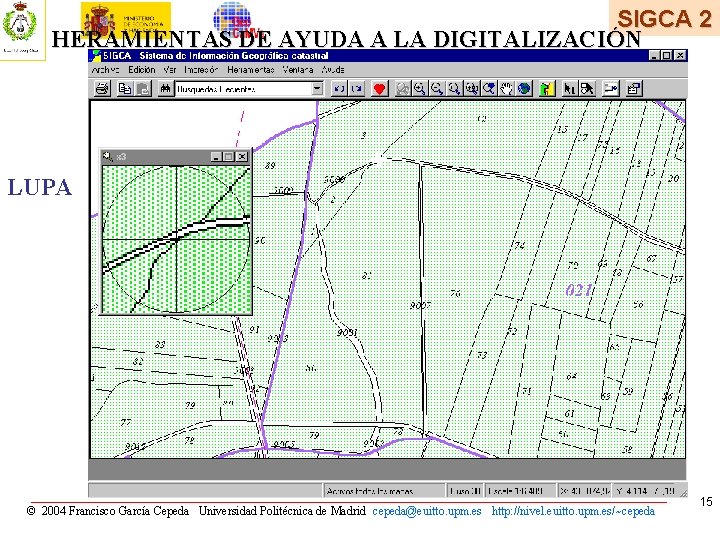Click the Y coordinate in the status bar
The width and height of the screenshot is (720, 540).
[x=646, y=491]
